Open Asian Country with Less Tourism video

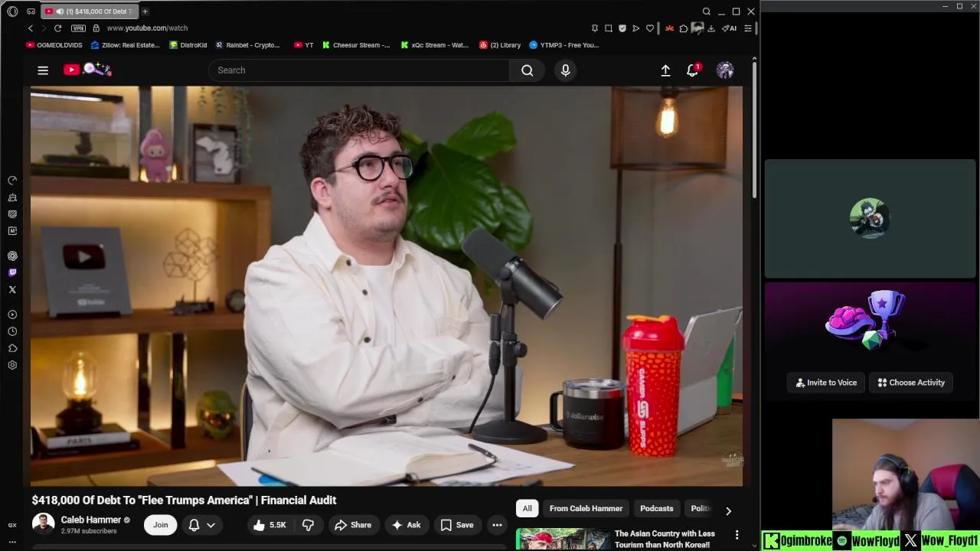[x=665, y=539]
